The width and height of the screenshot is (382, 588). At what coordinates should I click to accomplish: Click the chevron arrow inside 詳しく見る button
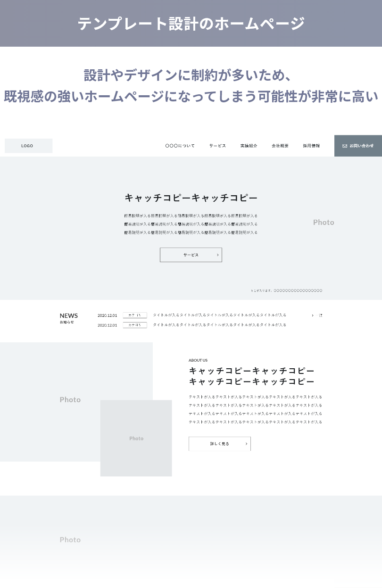(x=246, y=444)
